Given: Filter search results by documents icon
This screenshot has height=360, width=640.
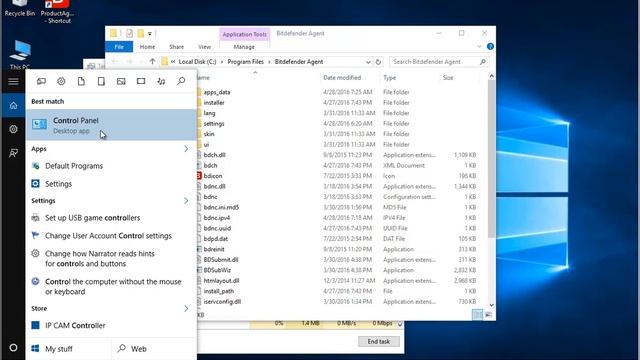Looking at the screenshot, I should pos(81,81).
